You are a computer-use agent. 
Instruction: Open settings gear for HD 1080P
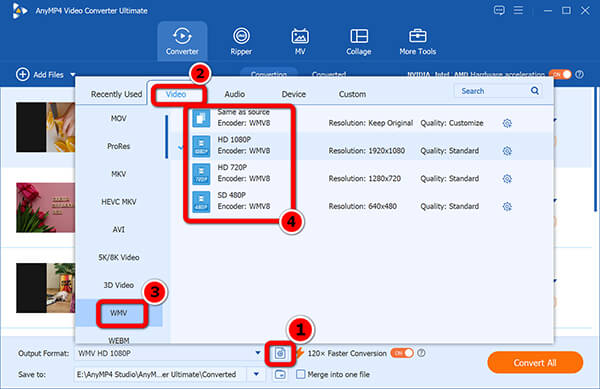[507, 151]
